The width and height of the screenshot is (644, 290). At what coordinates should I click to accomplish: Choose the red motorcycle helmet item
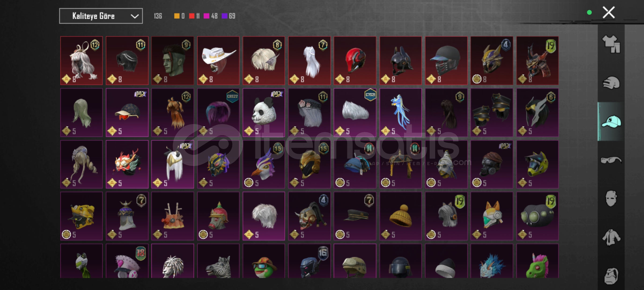click(355, 61)
